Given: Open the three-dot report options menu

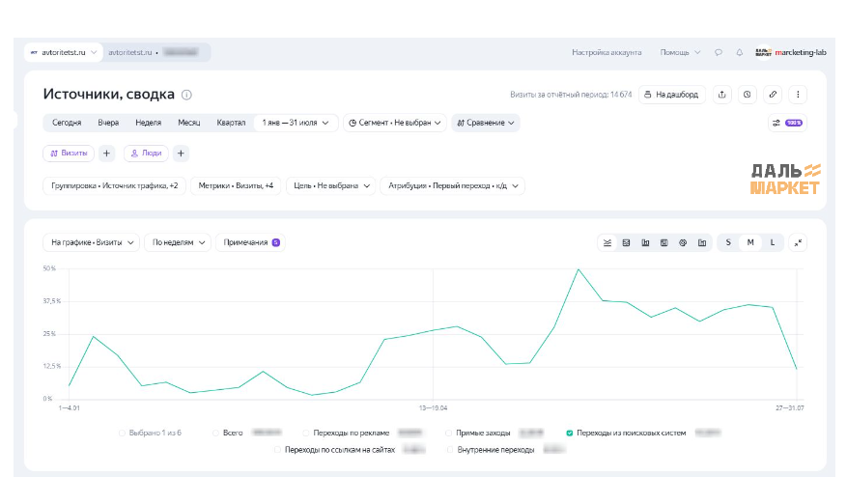Looking at the screenshot, I should coord(798,95).
